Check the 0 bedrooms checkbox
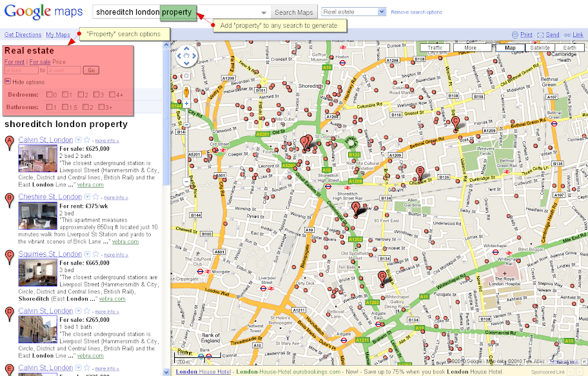The image size is (588, 376). coord(49,95)
